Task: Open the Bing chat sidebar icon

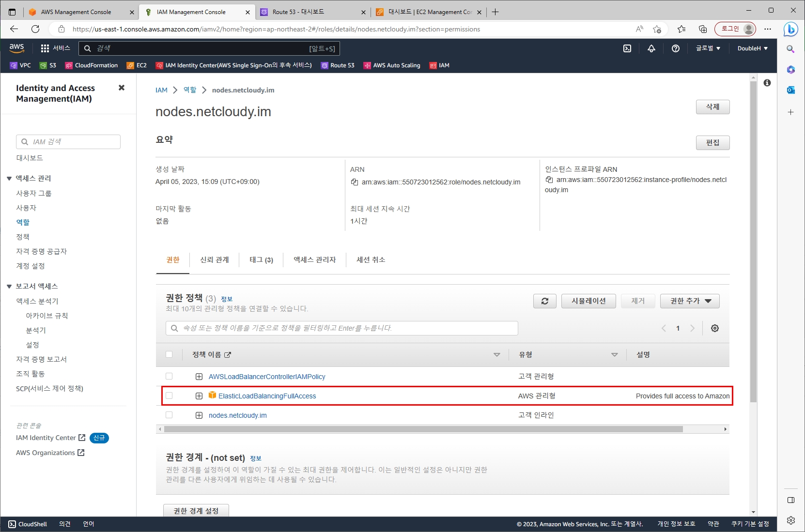Action: [x=791, y=29]
